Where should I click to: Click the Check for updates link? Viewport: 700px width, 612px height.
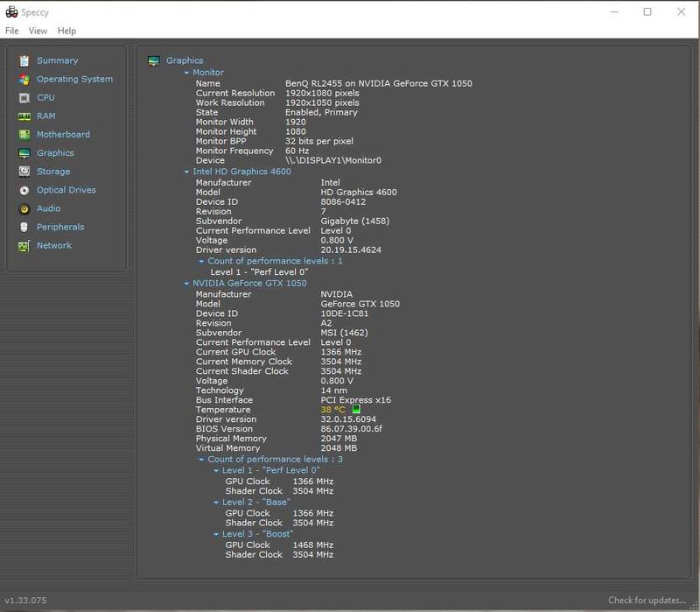[647, 600]
